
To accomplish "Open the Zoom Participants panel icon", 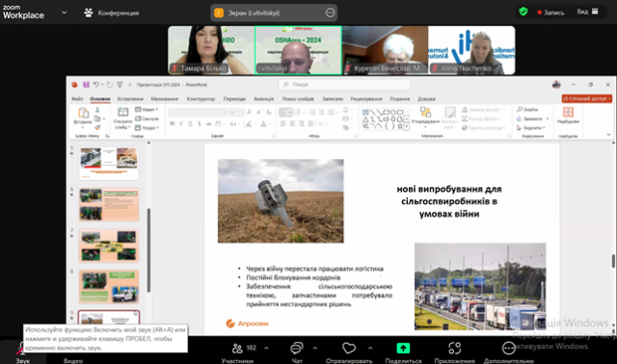I will point(237,349).
